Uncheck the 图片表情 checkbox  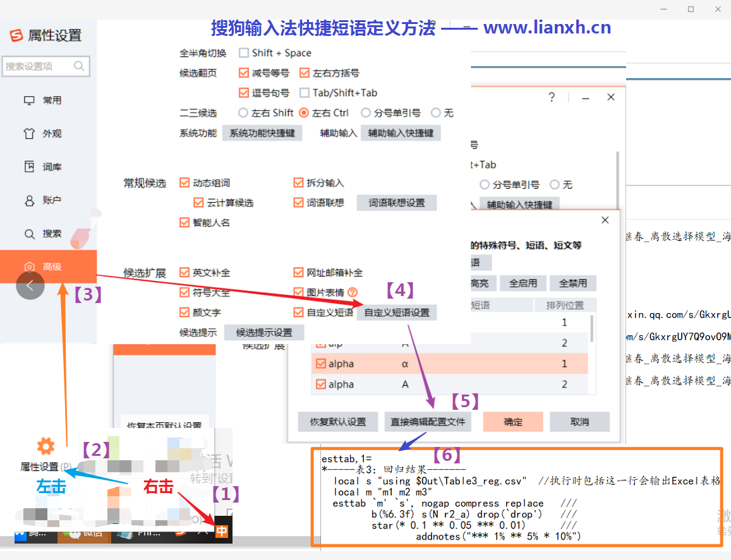point(298,292)
